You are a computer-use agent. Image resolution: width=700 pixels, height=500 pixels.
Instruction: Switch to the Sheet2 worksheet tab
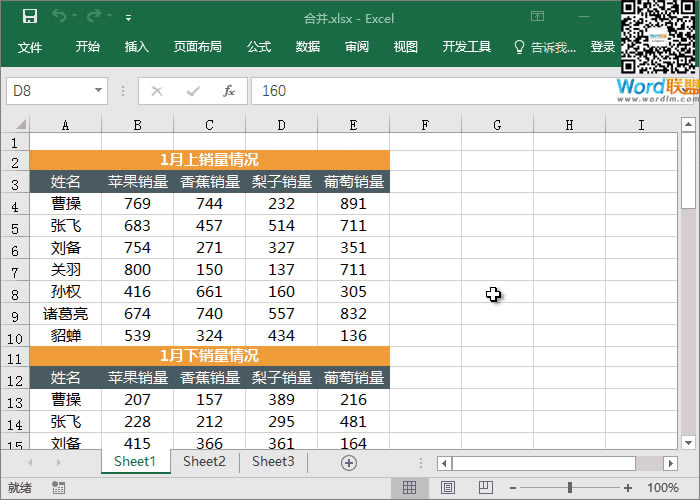coord(204,462)
